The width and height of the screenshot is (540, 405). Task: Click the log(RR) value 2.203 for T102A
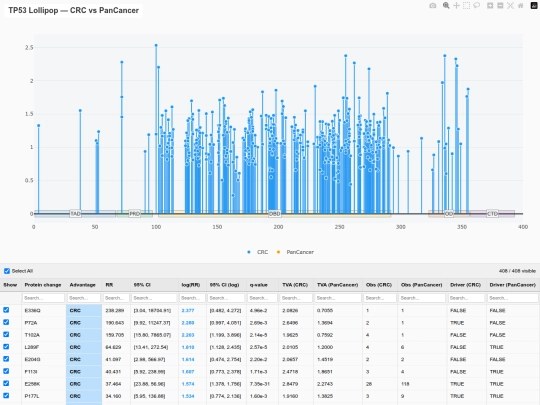tap(188, 335)
